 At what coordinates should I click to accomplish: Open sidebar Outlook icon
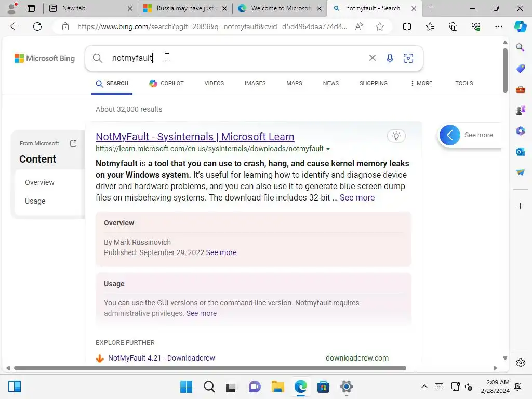520,152
